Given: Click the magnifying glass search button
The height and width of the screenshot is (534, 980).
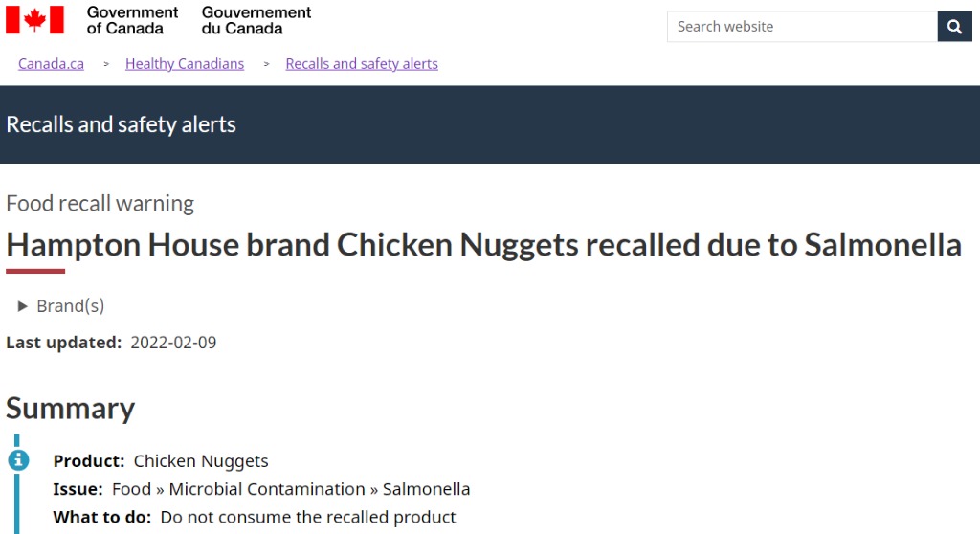Looking at the screenshot, I should pos(954,27).
